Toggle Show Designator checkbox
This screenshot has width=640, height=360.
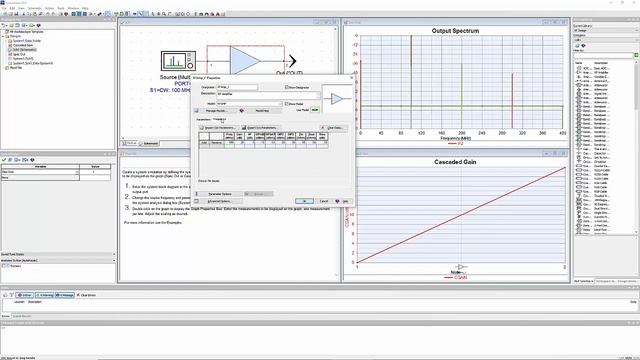tap(286, 87)
